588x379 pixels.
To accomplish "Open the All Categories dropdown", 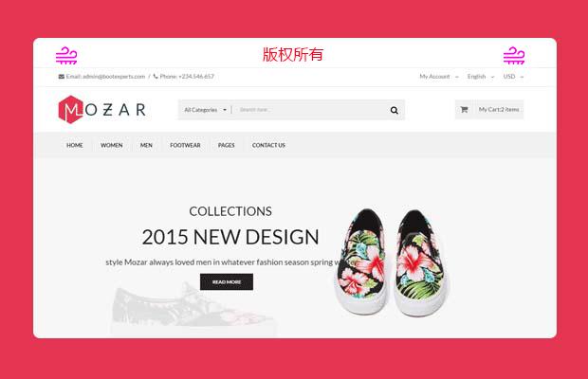I will [x=205, y=110].
